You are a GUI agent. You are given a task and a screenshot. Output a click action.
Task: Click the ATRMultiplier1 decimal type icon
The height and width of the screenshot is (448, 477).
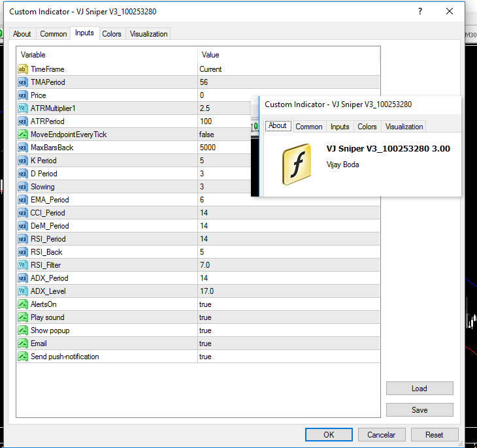coord(22,108)
